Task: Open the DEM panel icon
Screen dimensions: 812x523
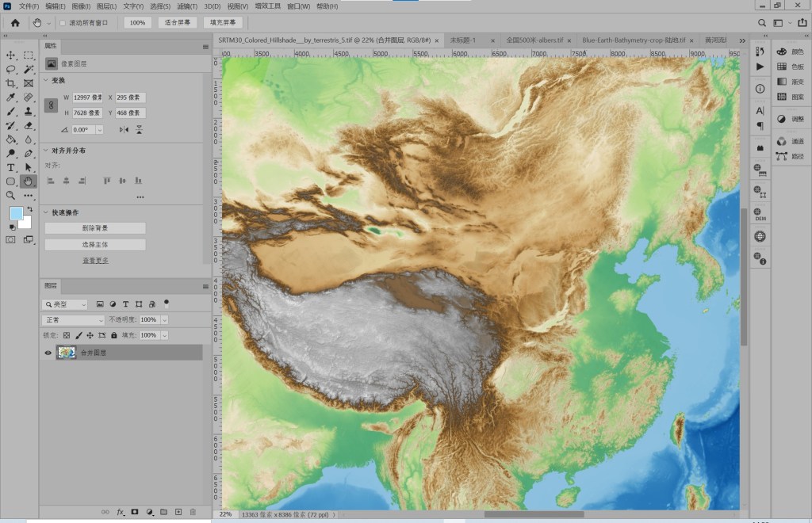Action: (x=760, y=214)
